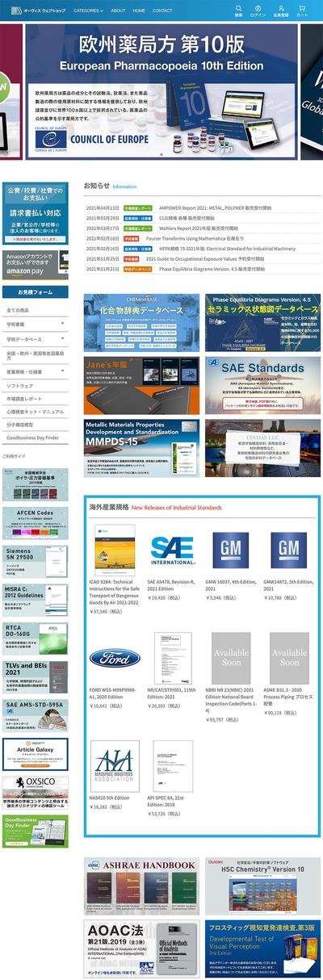Click the member registration (会員登録) icon

(x=280, y=10)
